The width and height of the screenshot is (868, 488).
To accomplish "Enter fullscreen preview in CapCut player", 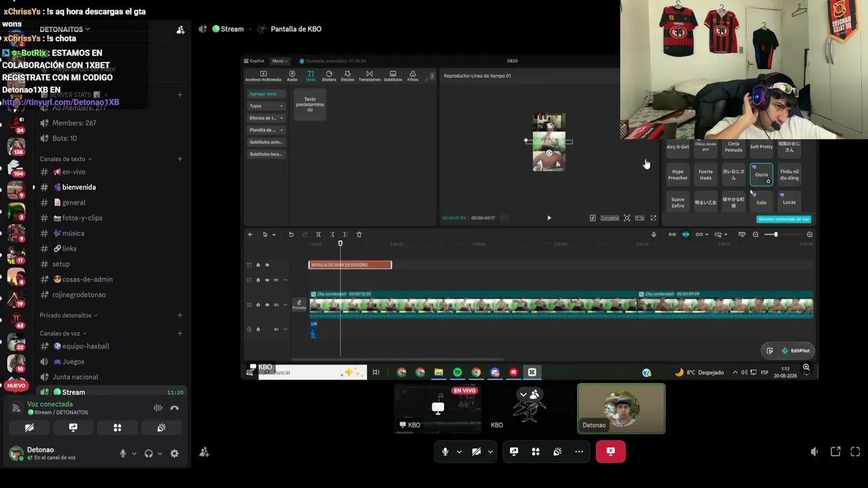I will click(x=654, y=218).
